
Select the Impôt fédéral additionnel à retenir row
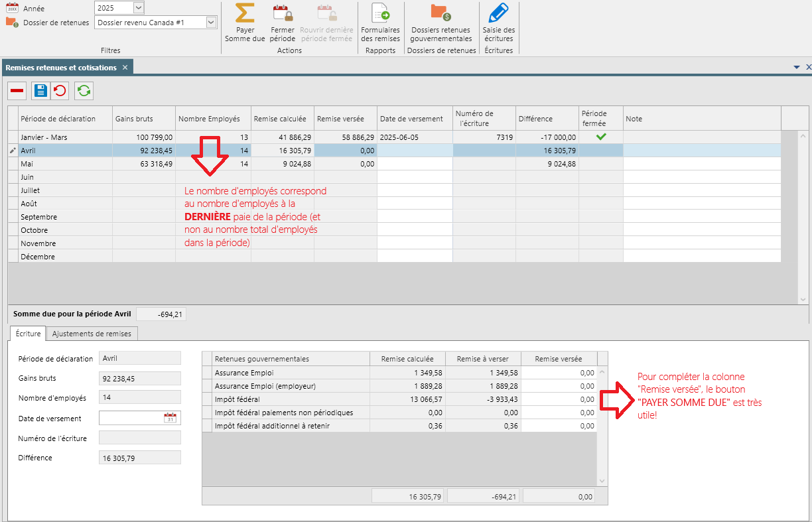(x=399, y=426)
